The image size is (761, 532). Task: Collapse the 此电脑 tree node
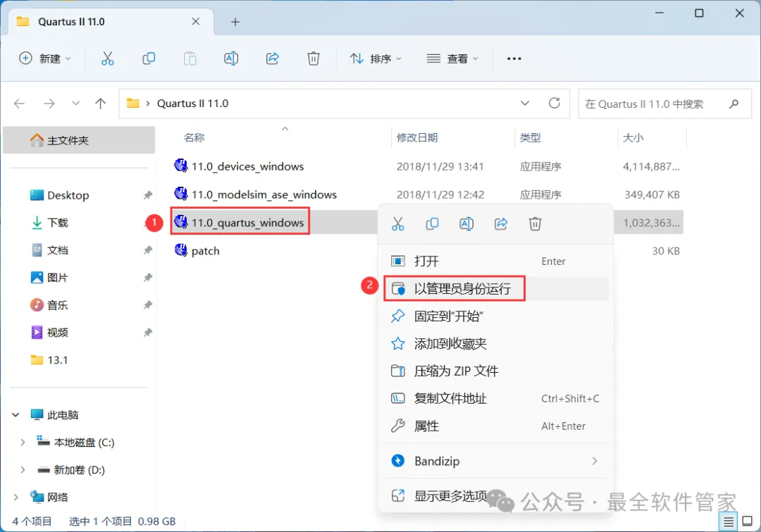pos(16,414)
